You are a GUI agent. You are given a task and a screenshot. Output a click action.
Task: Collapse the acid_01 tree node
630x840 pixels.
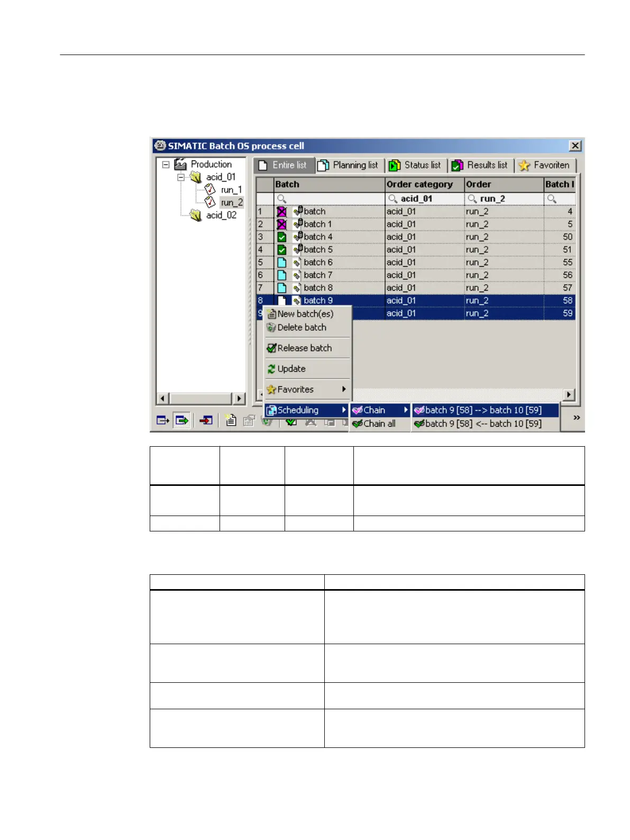[x=181, y=177]
